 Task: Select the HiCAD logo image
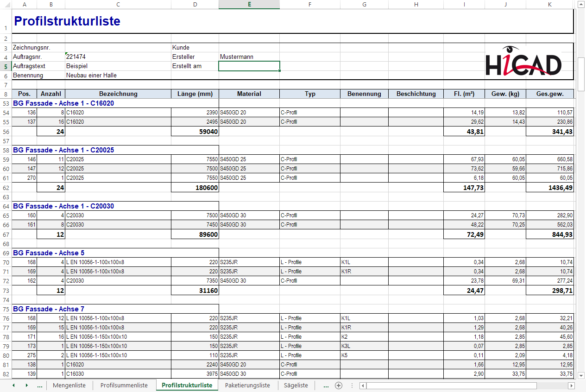tap(523, 61)
